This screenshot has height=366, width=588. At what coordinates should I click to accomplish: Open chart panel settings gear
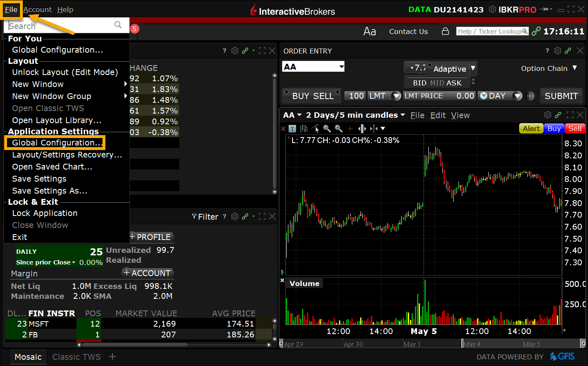(x=548, y=115)
